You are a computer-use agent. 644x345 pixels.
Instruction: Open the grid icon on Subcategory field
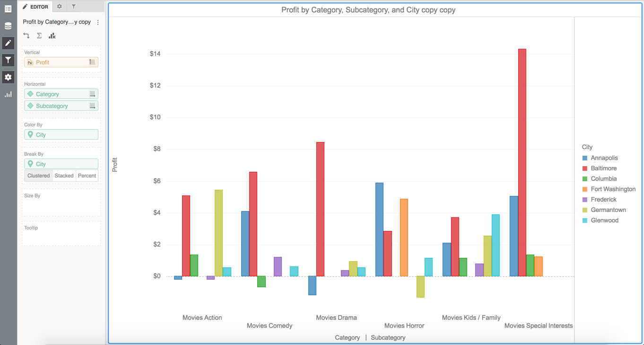tap(92, 106)
